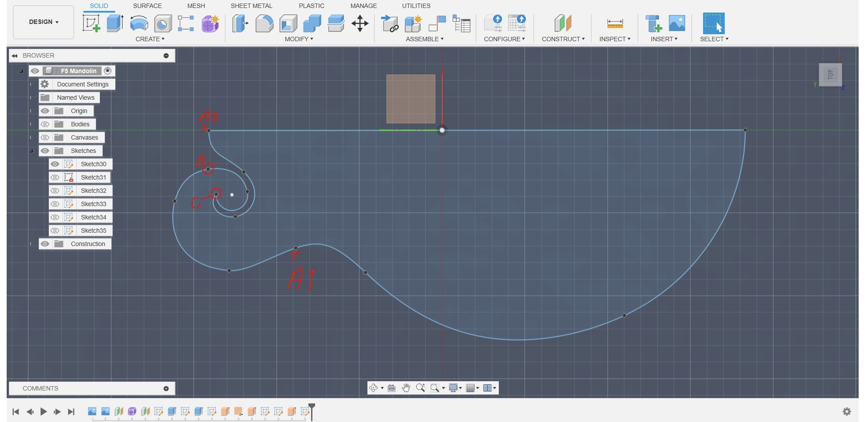The width and height of the screenshot is (868, 422).
Task: Show Sketch33 via its eye icon
Action: (x=55, y=204)
